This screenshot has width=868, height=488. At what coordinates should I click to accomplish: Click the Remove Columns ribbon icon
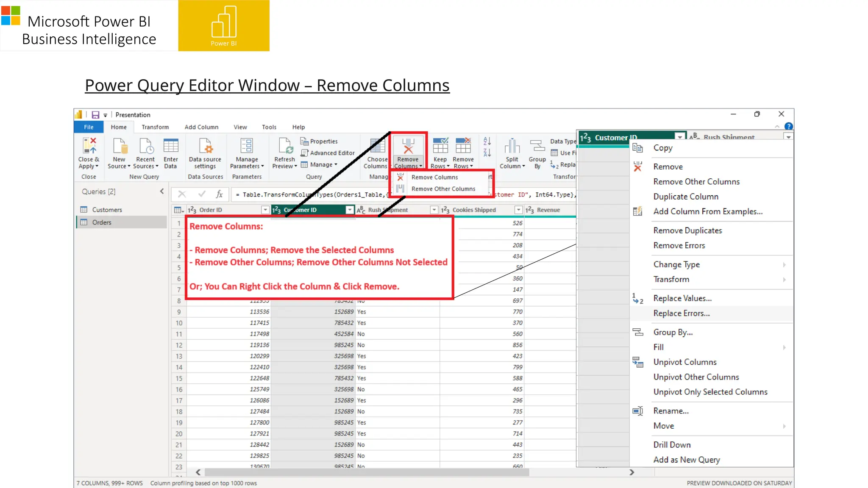coord(408,145)
